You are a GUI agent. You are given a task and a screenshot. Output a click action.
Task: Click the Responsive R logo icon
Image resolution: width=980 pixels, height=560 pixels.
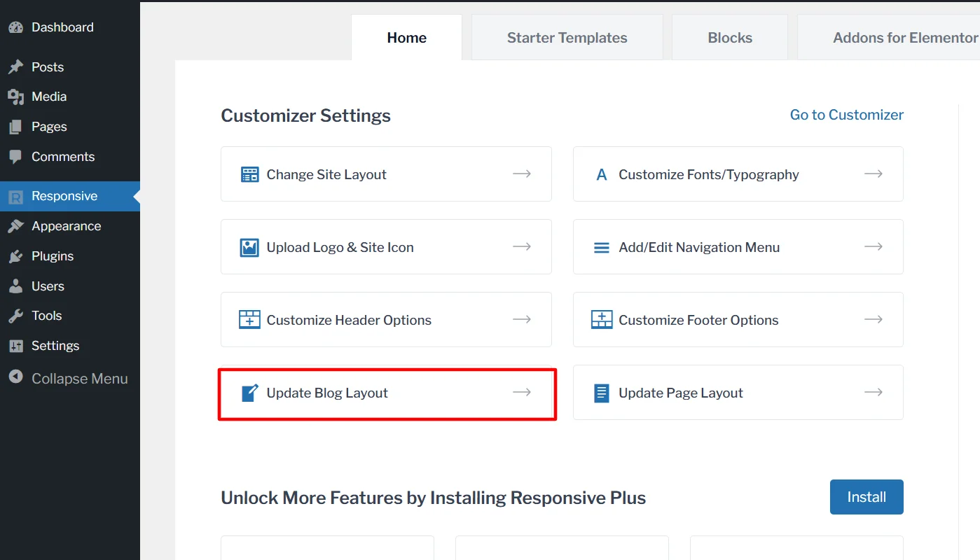15,197
